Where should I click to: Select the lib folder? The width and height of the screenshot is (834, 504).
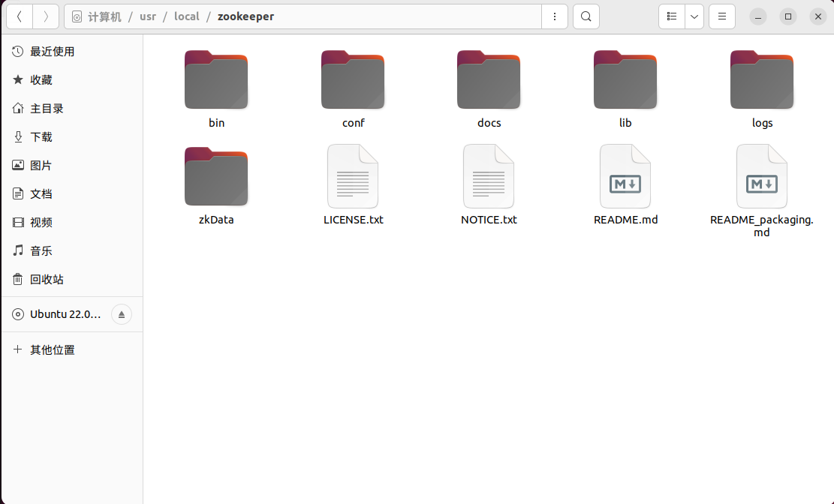625,79
